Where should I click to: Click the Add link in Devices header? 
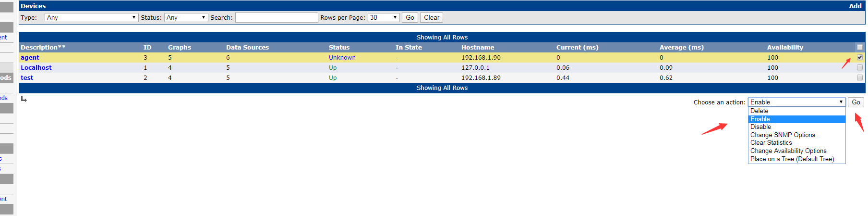(855, 6)
